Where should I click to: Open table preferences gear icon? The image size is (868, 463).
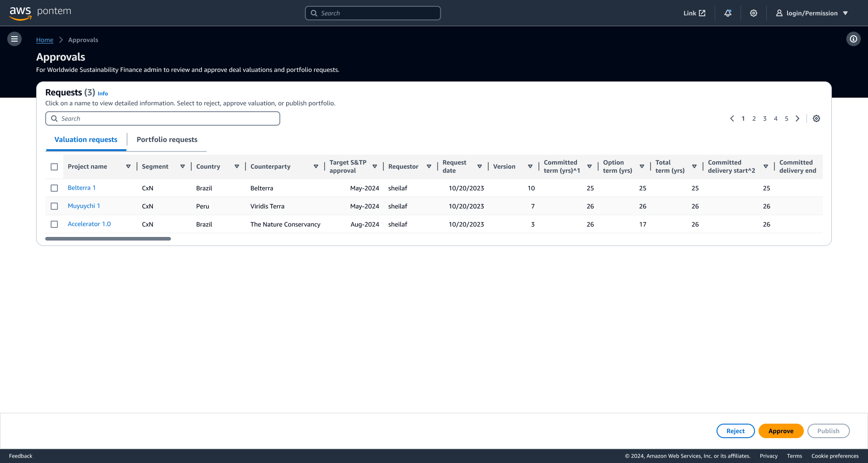click(x=816, y=118)
